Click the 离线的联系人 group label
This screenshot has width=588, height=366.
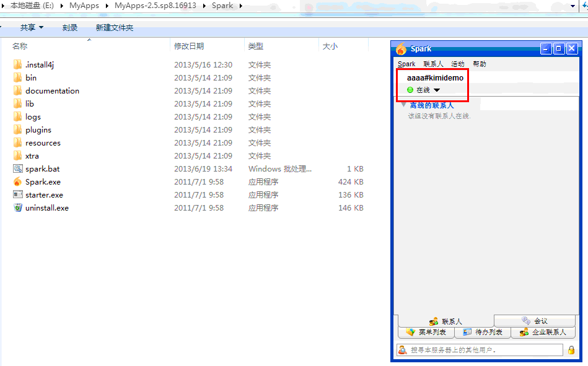click(x=432, y=105)
